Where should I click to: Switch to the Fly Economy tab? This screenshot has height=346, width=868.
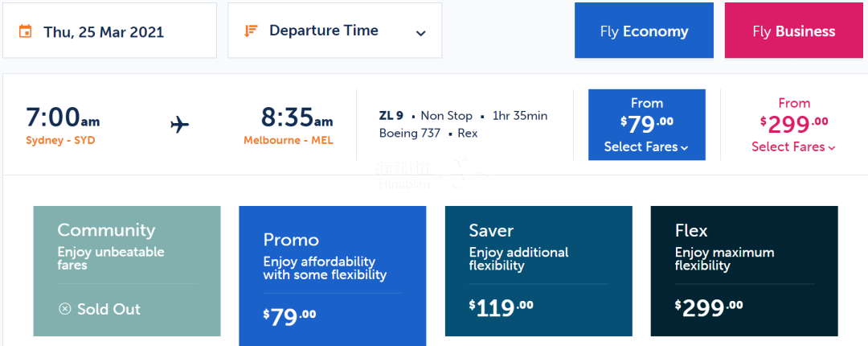(x=644, y=31)
